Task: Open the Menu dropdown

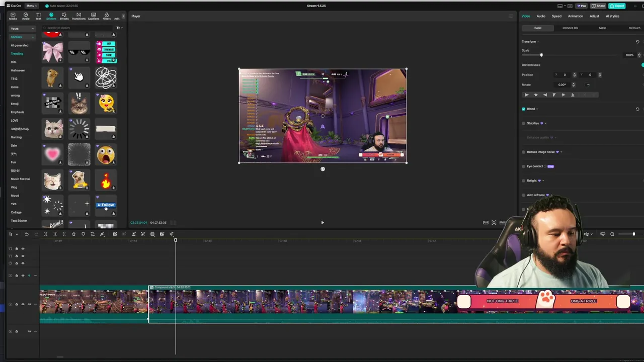Action: pyautogui.click(x=31, y=6)
